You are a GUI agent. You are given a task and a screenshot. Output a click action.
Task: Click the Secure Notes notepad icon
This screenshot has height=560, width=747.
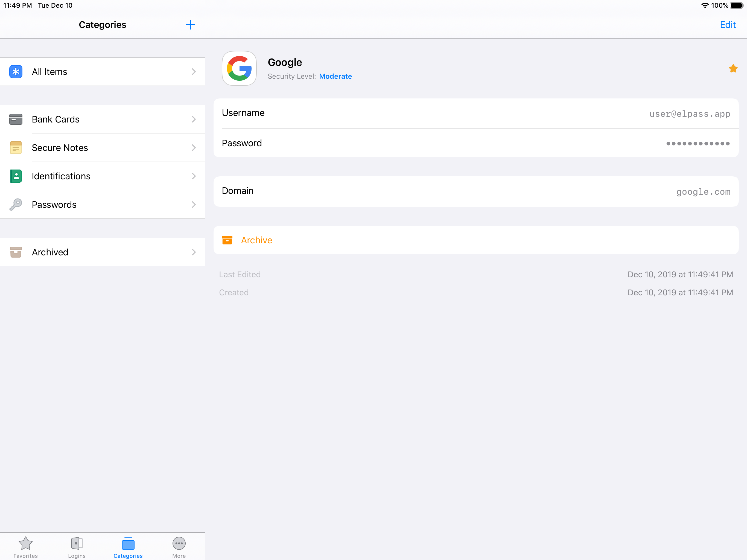[x=16, y=148]
